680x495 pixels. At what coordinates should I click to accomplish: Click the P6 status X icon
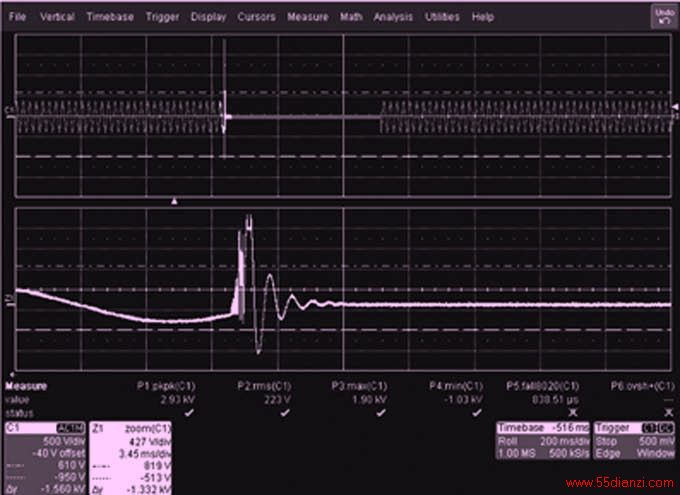click(669, 413)
